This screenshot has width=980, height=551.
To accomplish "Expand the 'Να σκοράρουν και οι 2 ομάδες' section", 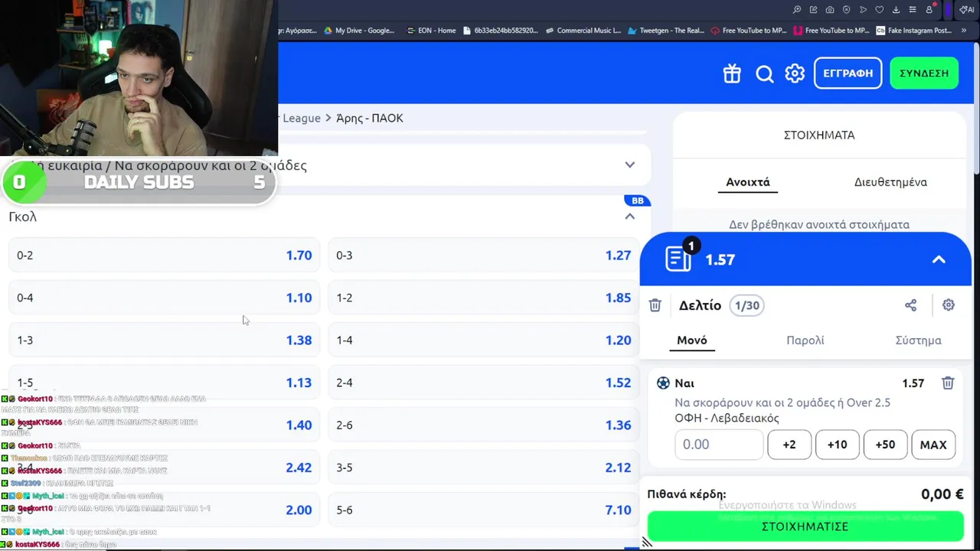I will click(629, 165).
